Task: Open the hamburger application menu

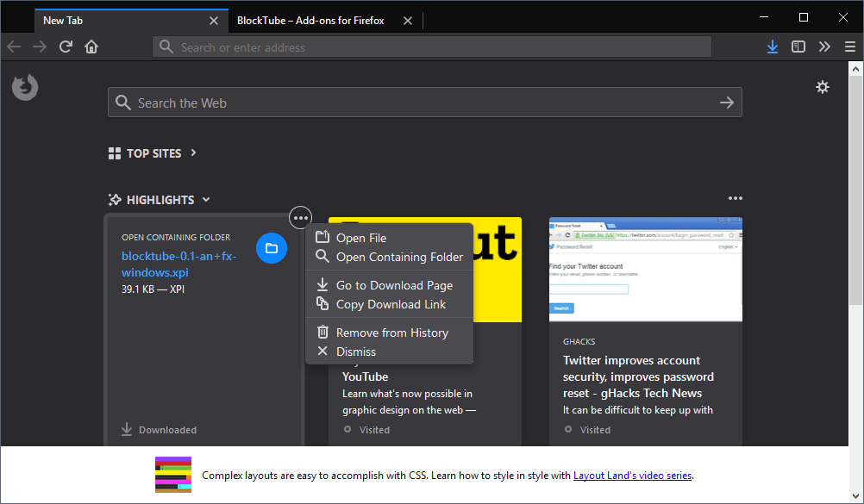Action: [x=850, y=47]
